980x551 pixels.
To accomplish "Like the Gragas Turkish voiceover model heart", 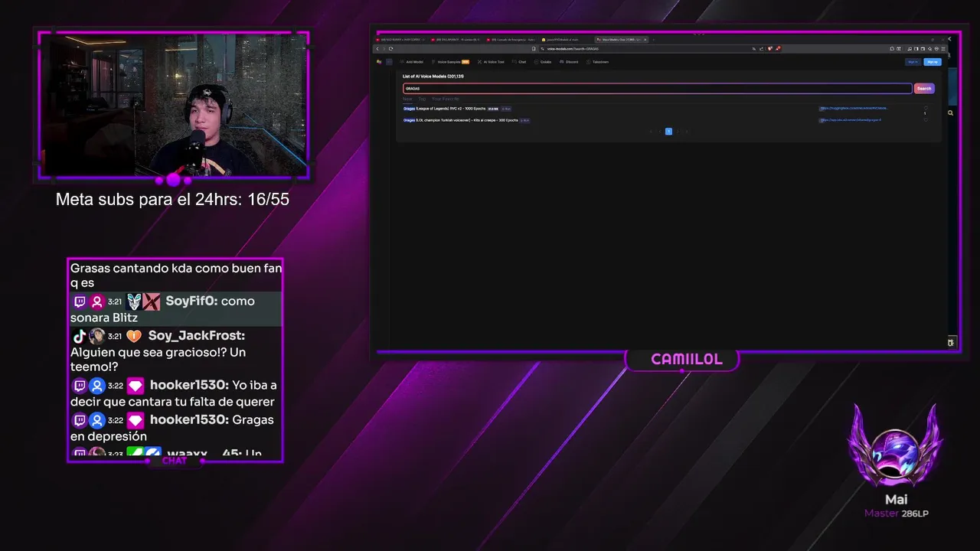I will click(926, 120).
